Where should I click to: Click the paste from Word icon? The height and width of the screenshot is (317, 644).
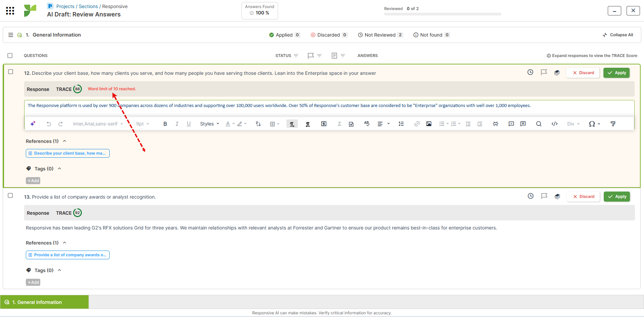pos(351,124)
